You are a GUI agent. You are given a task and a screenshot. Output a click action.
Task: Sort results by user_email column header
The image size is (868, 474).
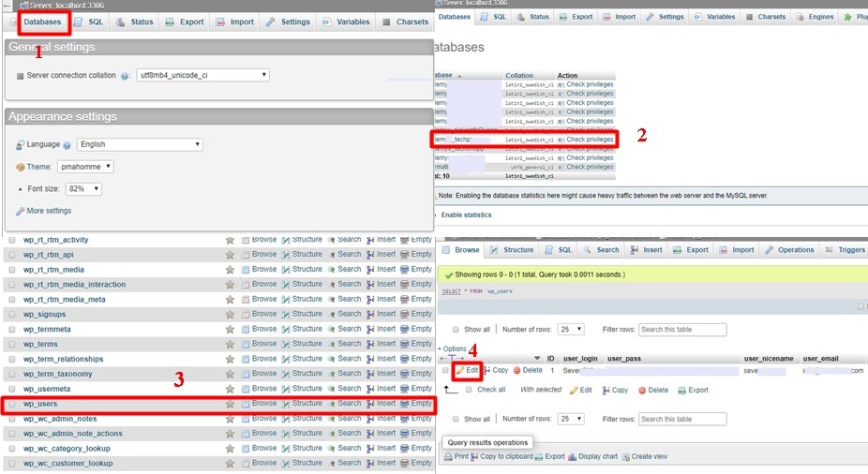click(820, 359)
